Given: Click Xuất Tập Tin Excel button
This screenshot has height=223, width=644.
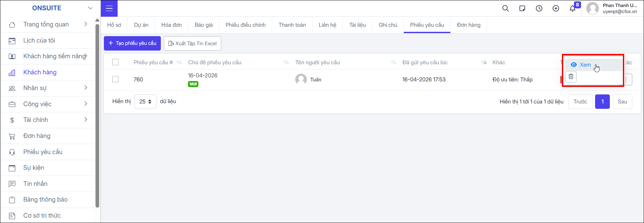Looking at the screenshot, I should point(192,43).
